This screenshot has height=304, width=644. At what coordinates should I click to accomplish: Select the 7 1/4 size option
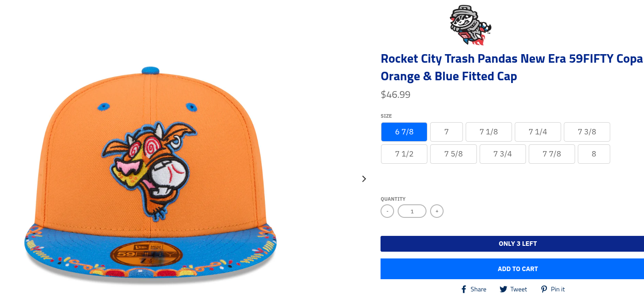[538, 132]
